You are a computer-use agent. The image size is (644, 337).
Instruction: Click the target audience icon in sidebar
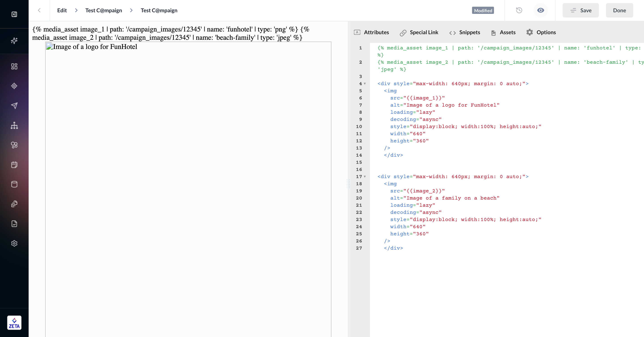pyautogui.click(x=14, y=86)
